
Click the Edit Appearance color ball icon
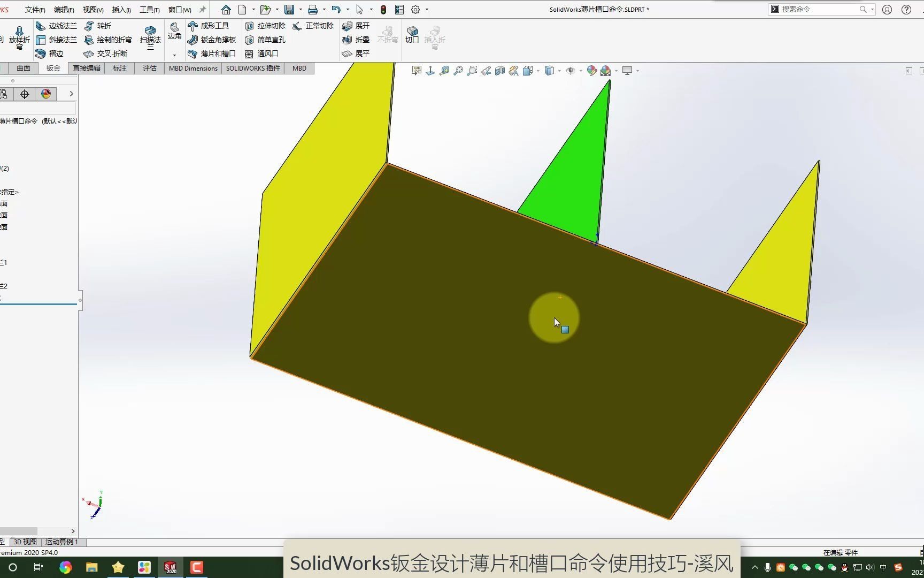(x=591, y=71)
